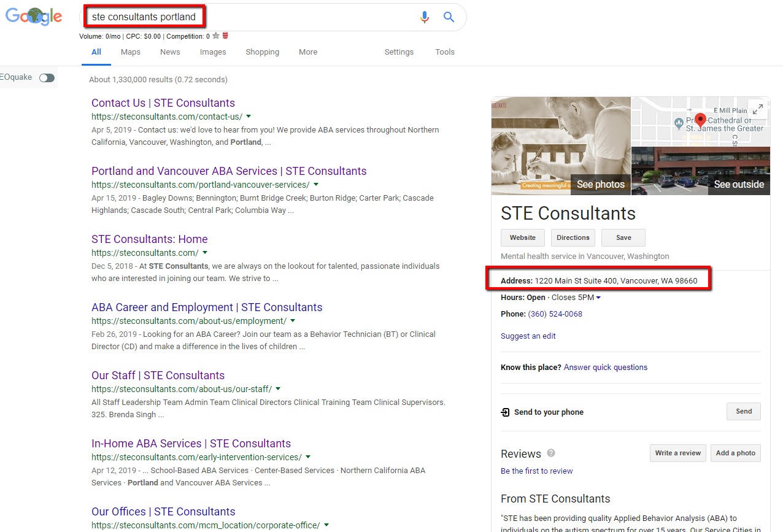Viewport: 783px width, 532px height.
Task: Click the red database icon beside Competition
Action: [x=225, y=36]
